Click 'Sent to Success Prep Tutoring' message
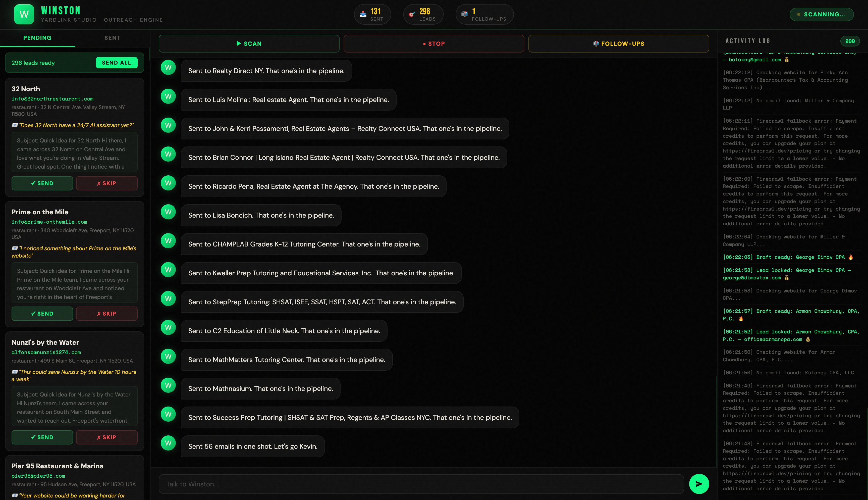The image size is (868, 500). 350,418
